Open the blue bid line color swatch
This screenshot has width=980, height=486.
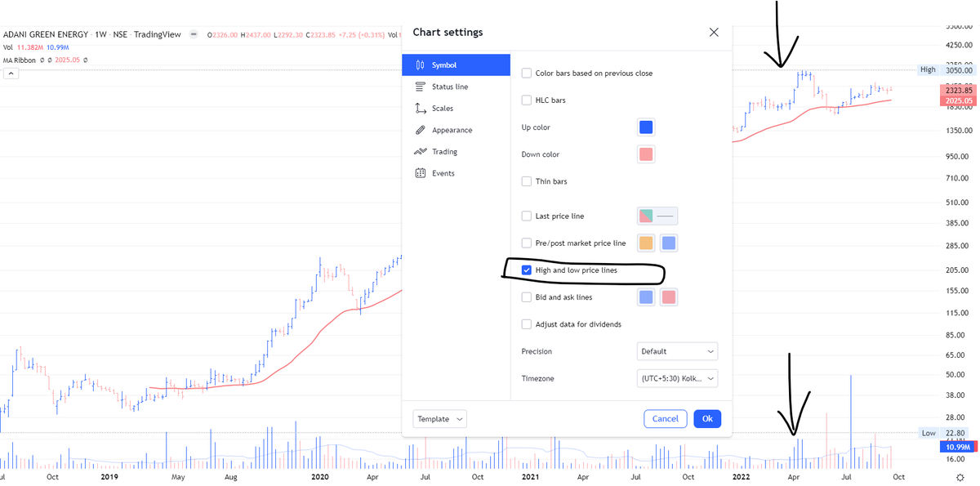click(x=646, y=297)
